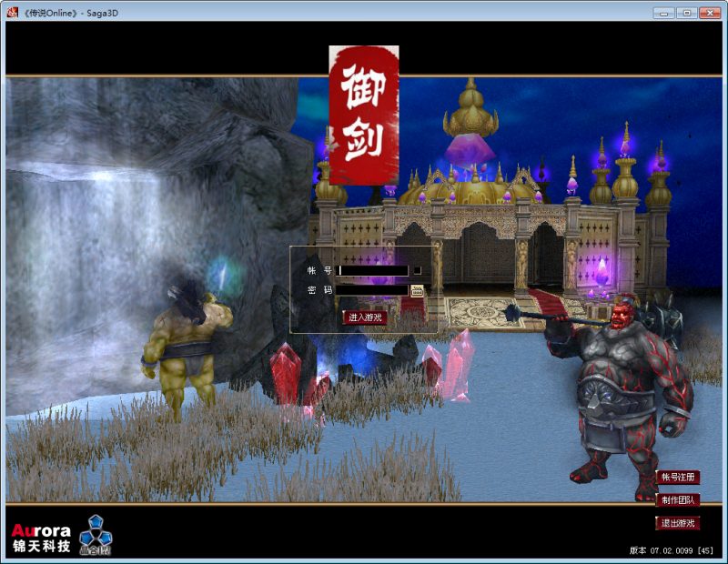Viewport: 728px width, 564px height.
Task: Click the yellow minotaur character
Action: (187, 346)
